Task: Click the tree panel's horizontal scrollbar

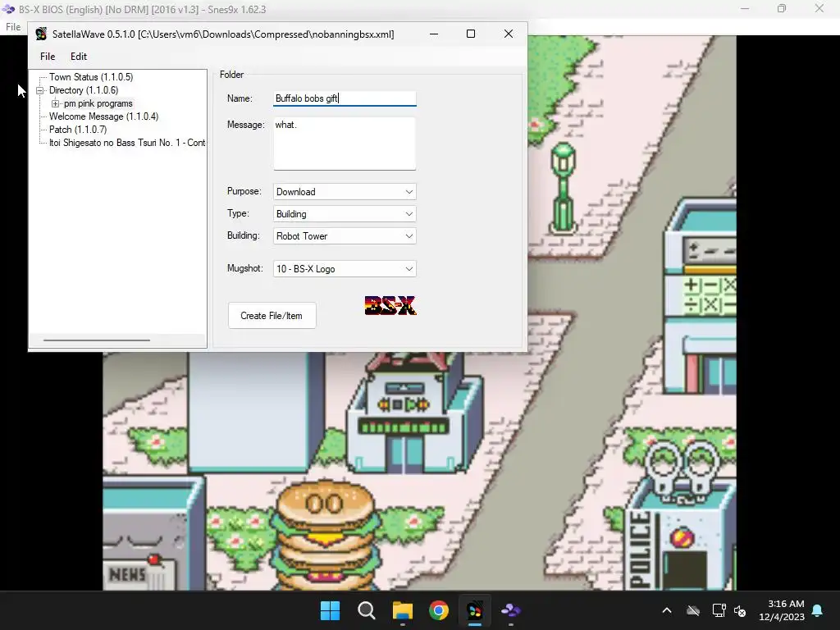Action: point(97,340)
